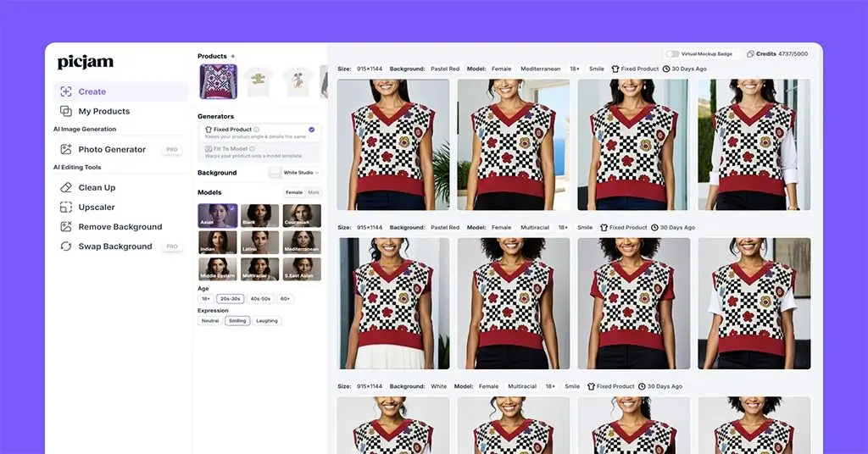Switch models to the Male tab
The height and width of the screenshot is (454, 868).
click(314, 192)
